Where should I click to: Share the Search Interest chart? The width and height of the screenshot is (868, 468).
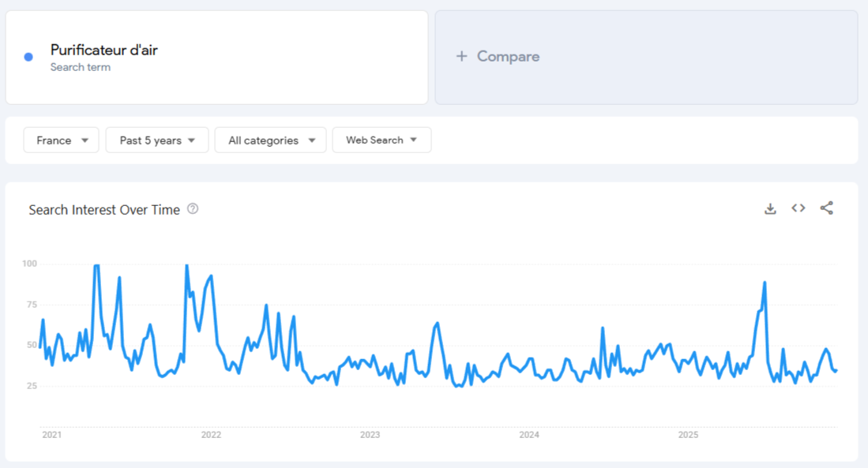(x=827, y=208)
